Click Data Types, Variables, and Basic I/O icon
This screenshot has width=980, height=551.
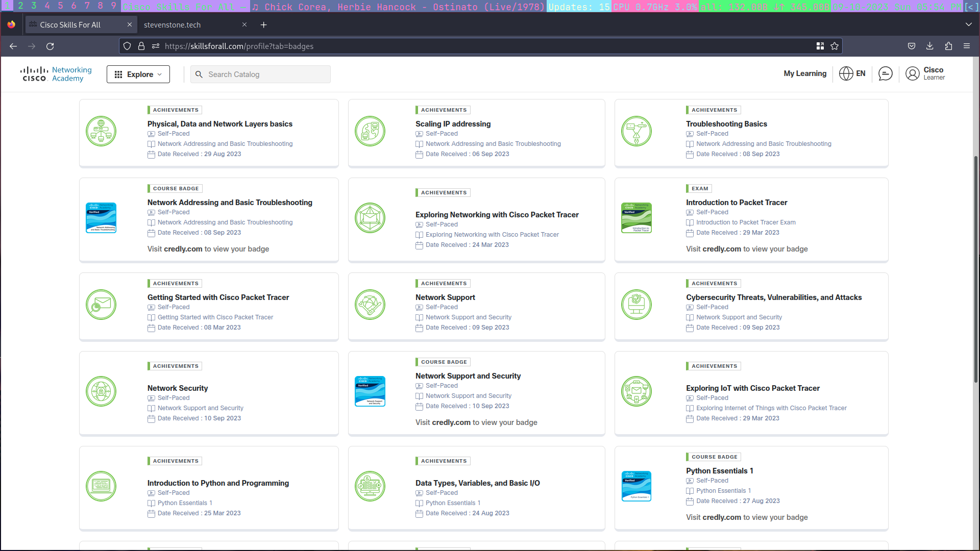coord(370,486)
